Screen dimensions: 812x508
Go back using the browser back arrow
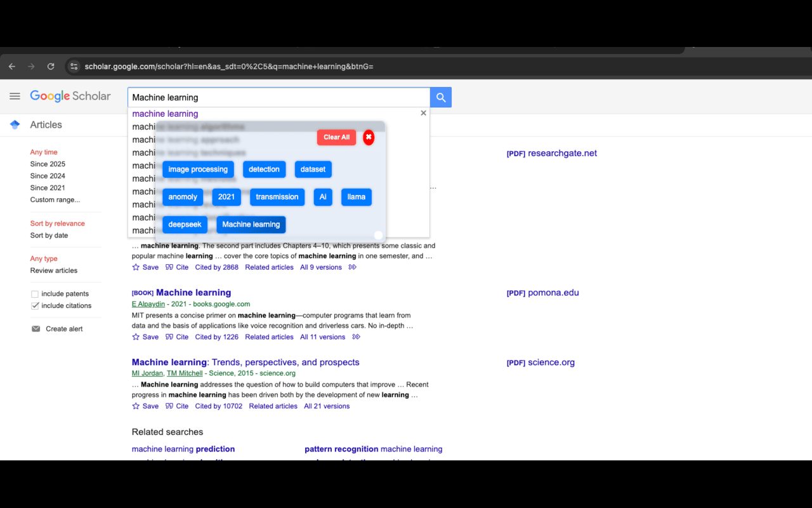coord(12,66)
